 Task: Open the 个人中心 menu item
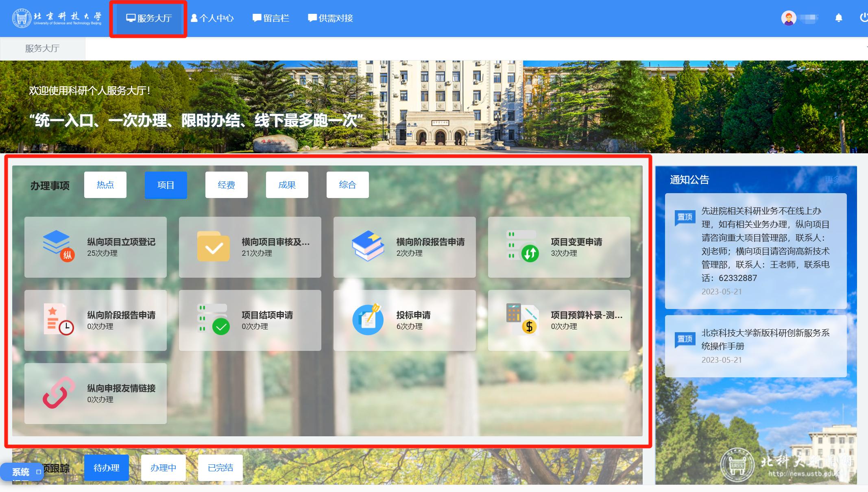point(212,18)
